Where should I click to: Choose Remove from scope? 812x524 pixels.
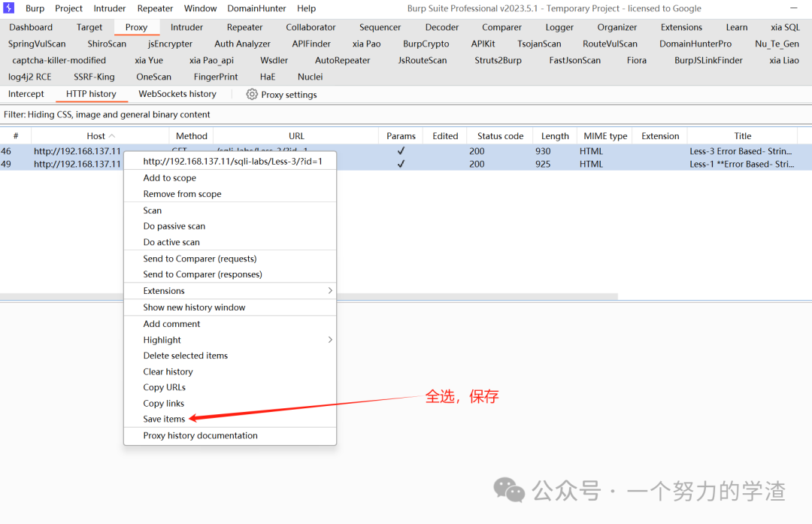230,194
